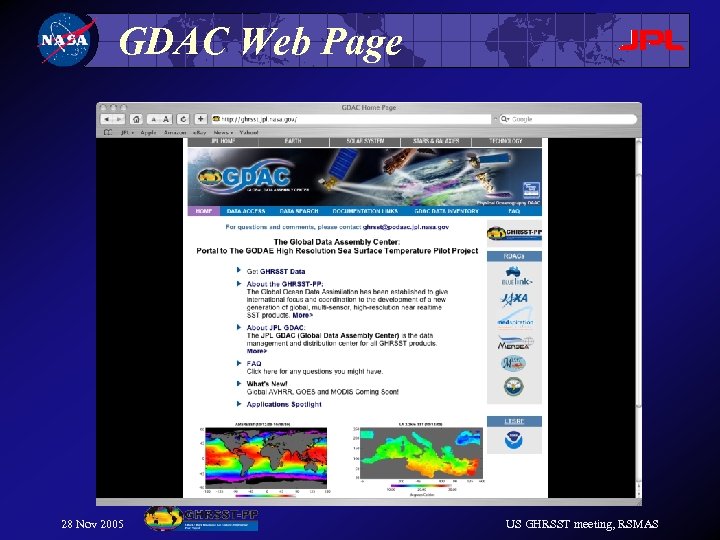
Task: Select the SOLAR SYSTEM tab
Action: point(365,141)
